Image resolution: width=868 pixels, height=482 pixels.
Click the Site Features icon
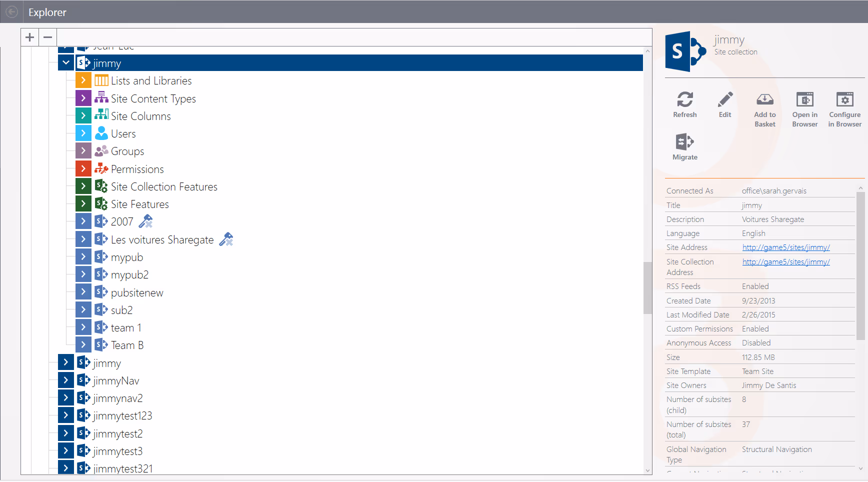[x=101, y=203]
